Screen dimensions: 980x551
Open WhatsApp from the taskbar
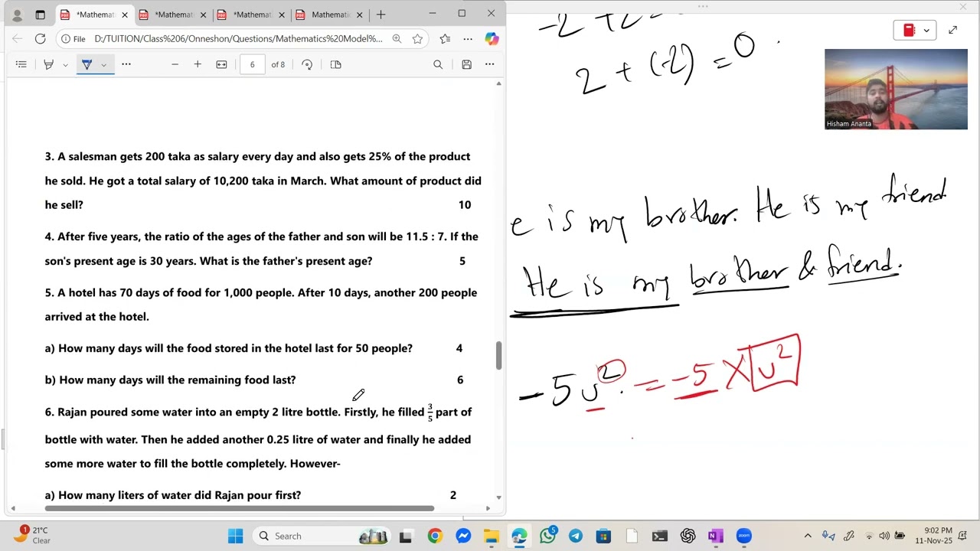pyautogui.click(x=547, y=536)
